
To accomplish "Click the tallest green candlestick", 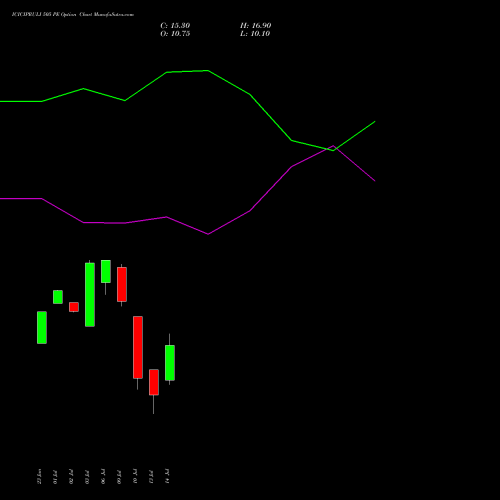I will click(90, 295).
